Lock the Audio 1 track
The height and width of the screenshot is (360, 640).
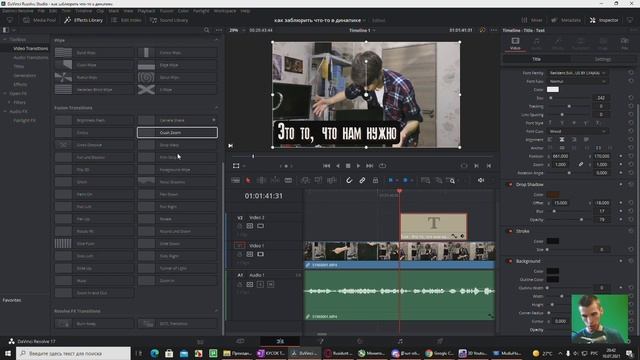240,284
